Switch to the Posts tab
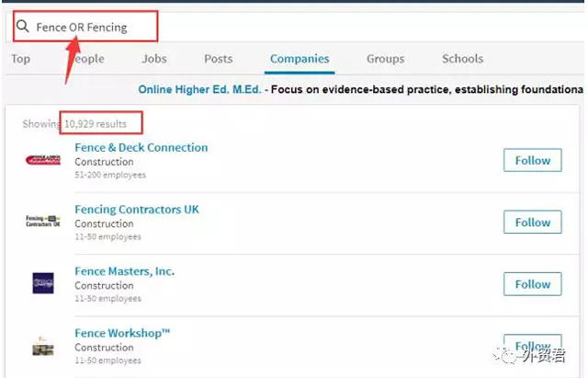The width and height of the screenshot is (588, 378). [218, 59]
